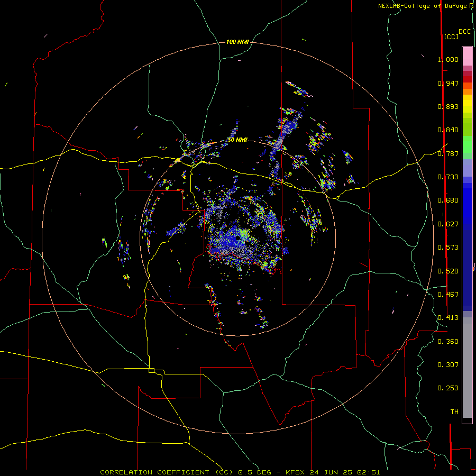
Task: Pick the light pink swatch atop color bar
Action: click(x=467, y=56)
